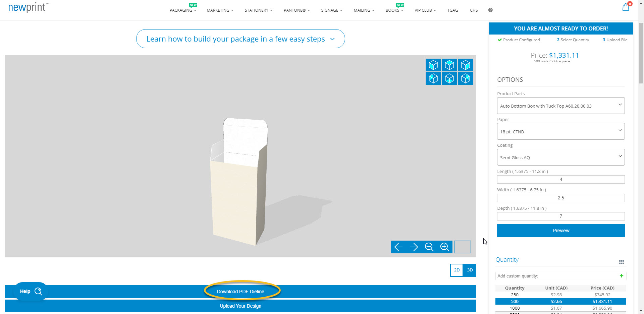644x314 pixels.
Task: Rotate box preview right with arrow
Action: [414, 247]
